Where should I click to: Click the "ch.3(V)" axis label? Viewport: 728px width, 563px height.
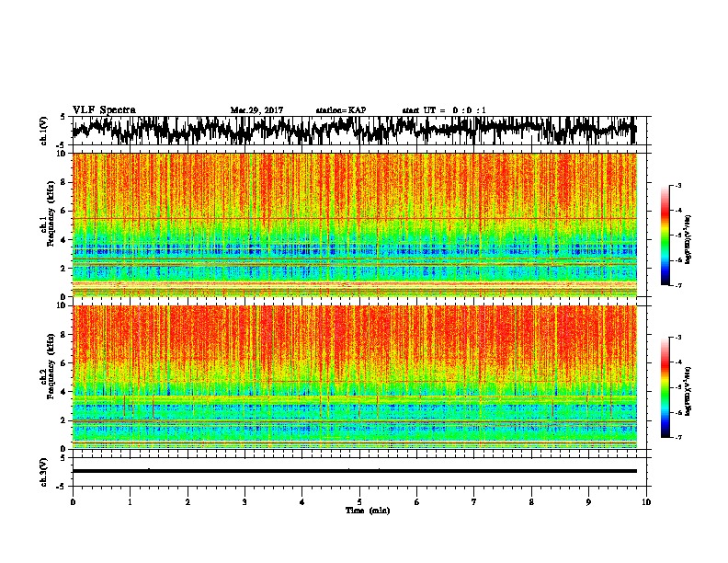pyautogui.click(x=44, y=472)
